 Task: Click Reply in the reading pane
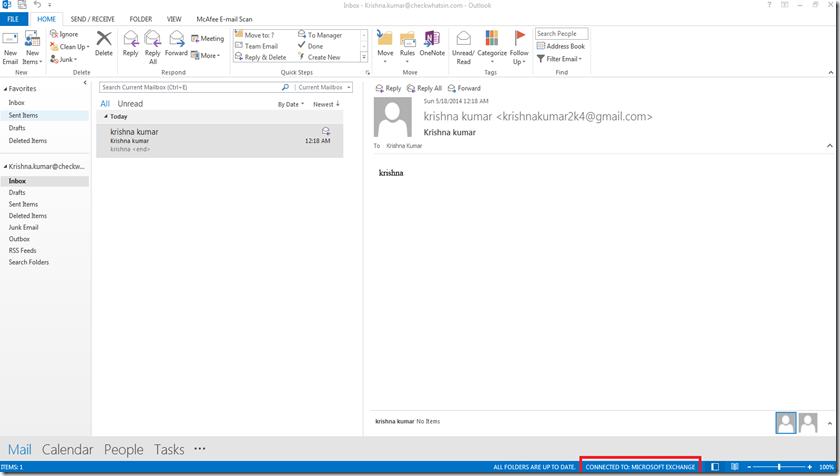coord(388,88)
